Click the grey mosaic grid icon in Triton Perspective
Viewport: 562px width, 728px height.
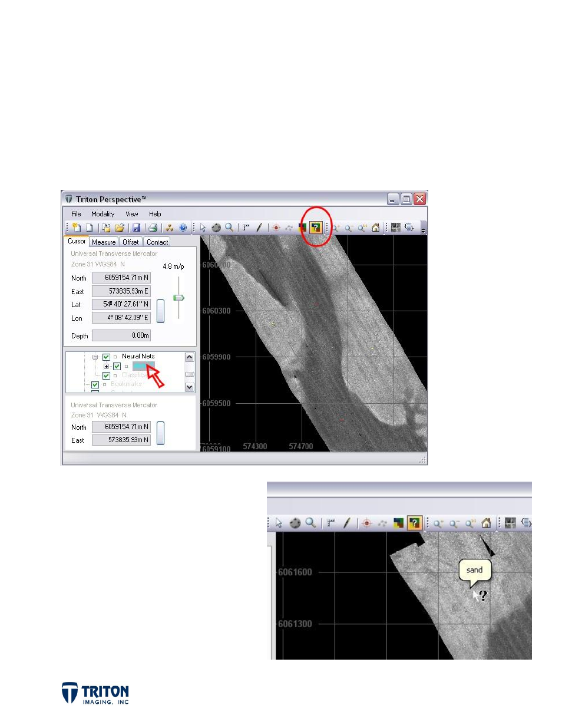pyautogui.click(x=396, y=228)
